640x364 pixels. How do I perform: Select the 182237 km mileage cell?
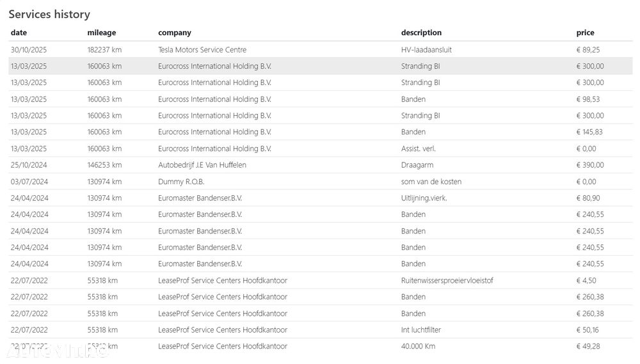[104, 50]
